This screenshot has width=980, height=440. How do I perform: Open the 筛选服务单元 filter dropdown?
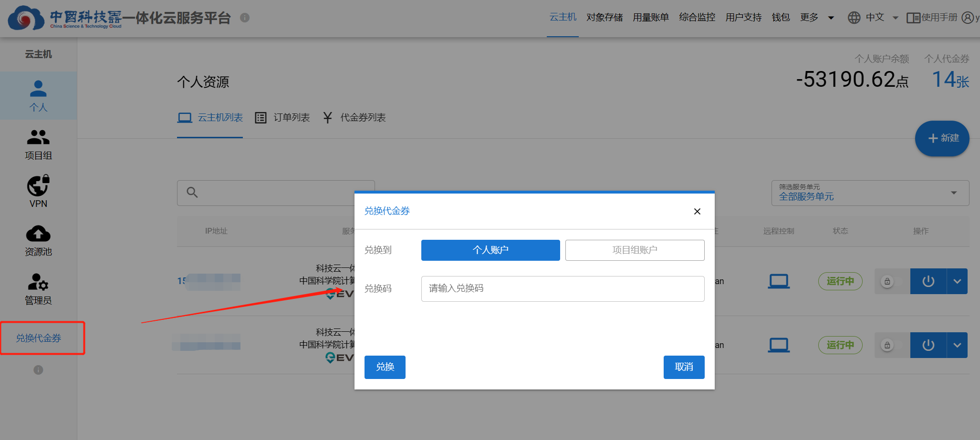coord(870,193)
